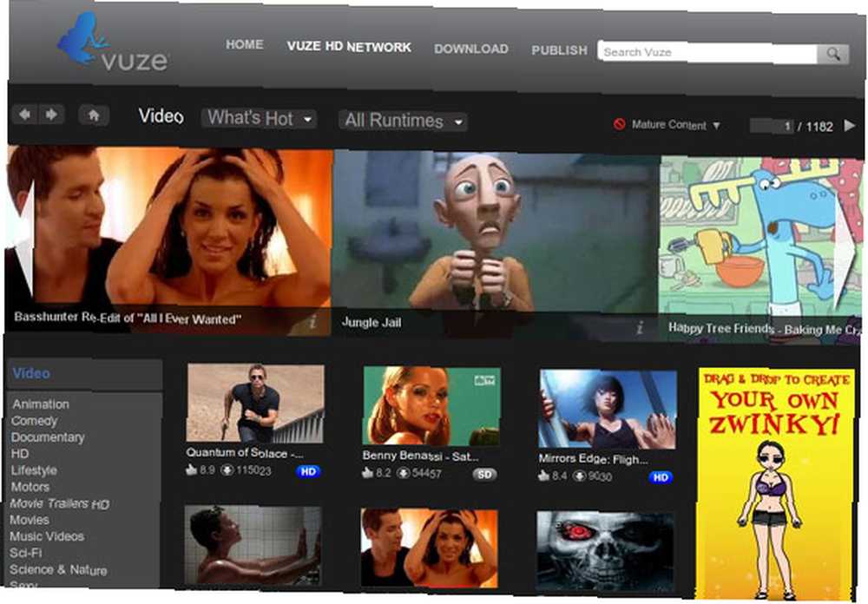Browse the Movie Trailers HD category

[60, 504]
